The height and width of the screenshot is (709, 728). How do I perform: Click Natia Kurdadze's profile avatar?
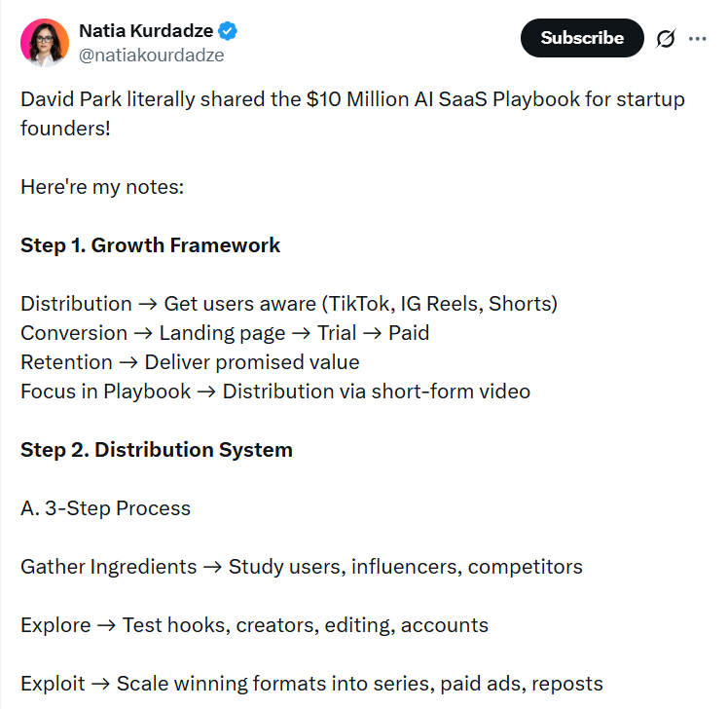(45, 43)
